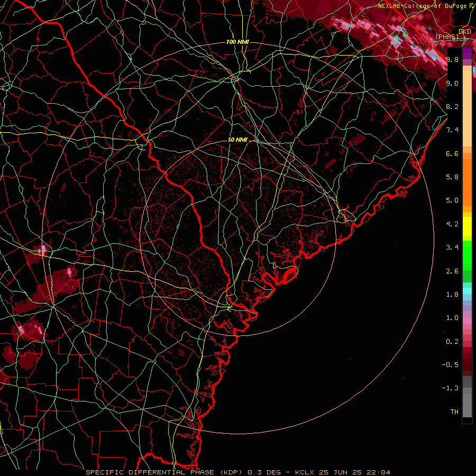Click the 9.0 value on color scale

point(452,83)
